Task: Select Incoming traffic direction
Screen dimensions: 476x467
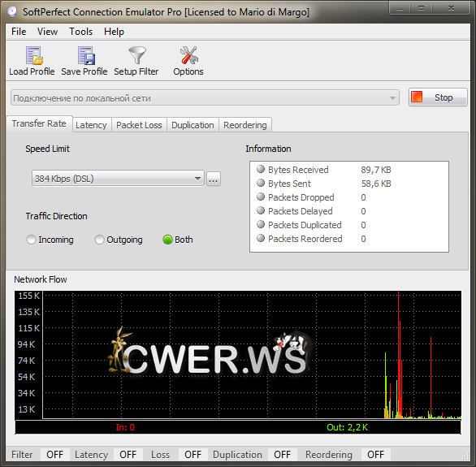Action: pos(50,240)
